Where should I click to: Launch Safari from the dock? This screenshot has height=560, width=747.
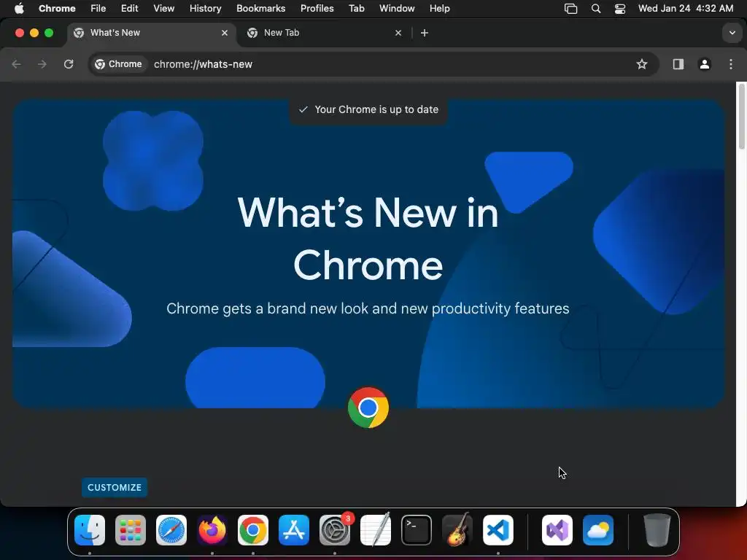171,530
